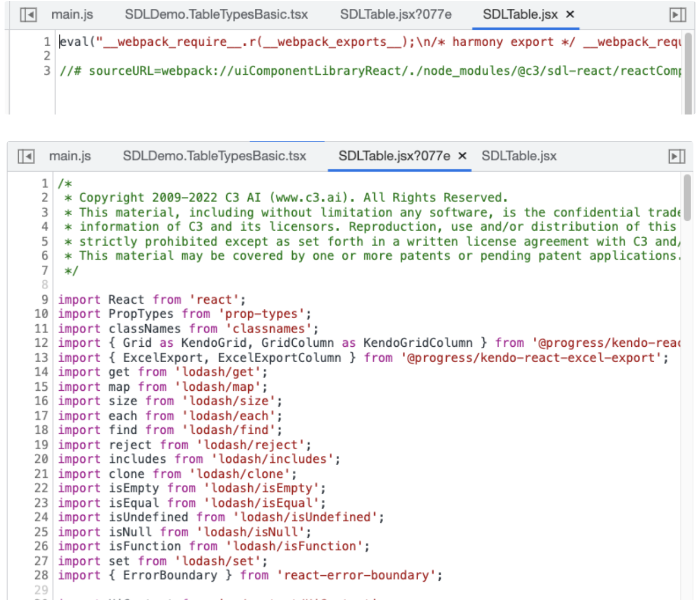Switch to SDLTable.jsx tab in bottom pane
This screenshot has height=600, width=700.
pyautogui.click(x=519, y=156)
